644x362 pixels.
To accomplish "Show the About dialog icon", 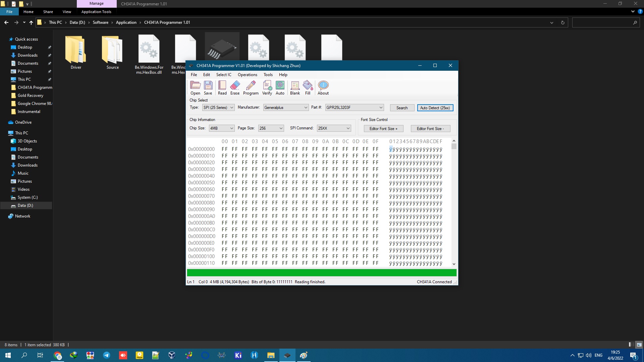I will tap(323, 88).
